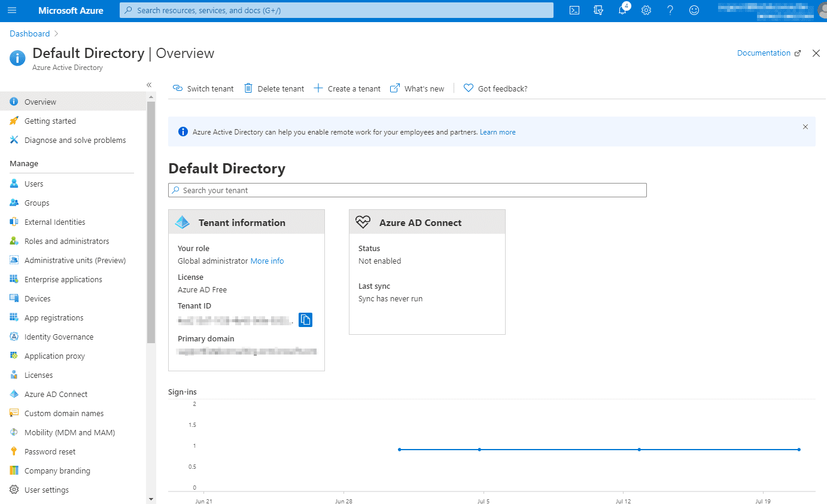Click Delete tenant in toolbar
This screenshot has height=504, width=827.
pyautogui.click(x=274, y=88)
